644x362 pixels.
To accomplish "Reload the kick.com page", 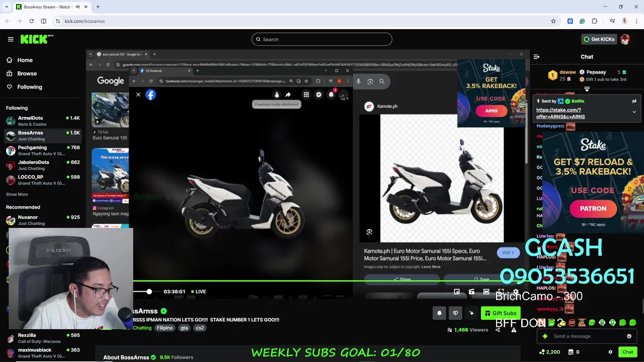I will pos(31,21).
